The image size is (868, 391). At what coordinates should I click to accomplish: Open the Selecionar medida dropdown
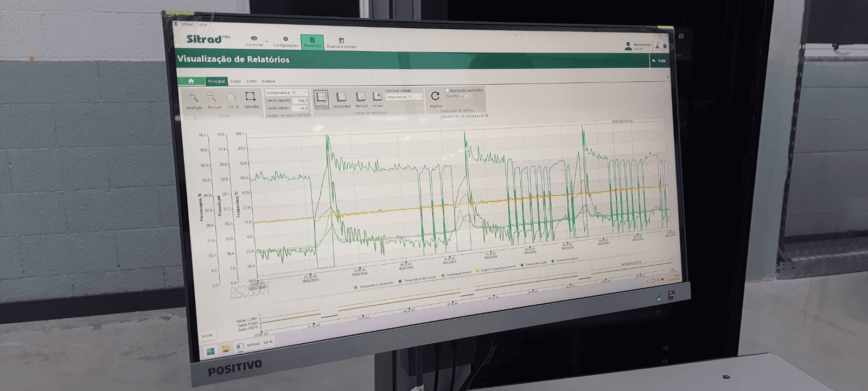[x=404, y=97]
